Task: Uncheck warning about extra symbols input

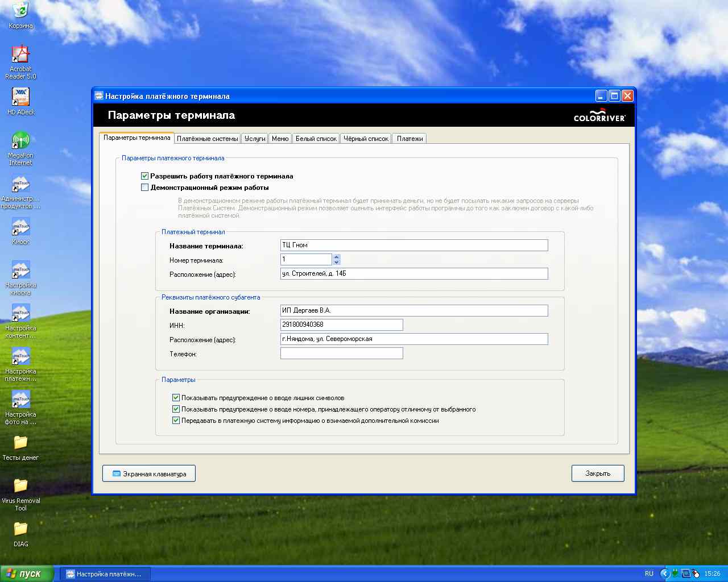Action: coord(176,398)
